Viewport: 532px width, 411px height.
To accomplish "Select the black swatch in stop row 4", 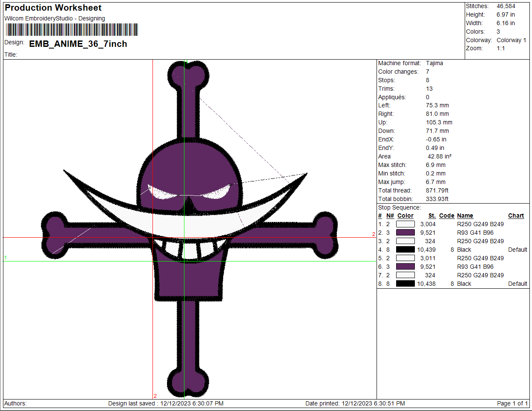I will [405, 250].
